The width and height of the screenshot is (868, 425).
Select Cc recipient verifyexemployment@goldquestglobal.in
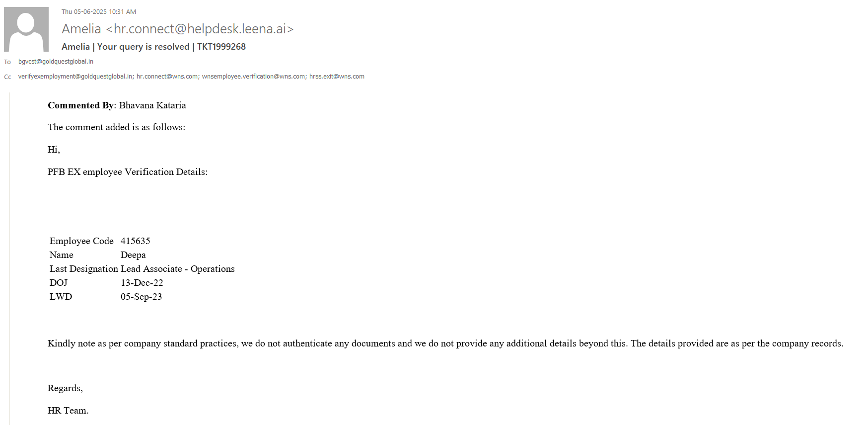75,77
